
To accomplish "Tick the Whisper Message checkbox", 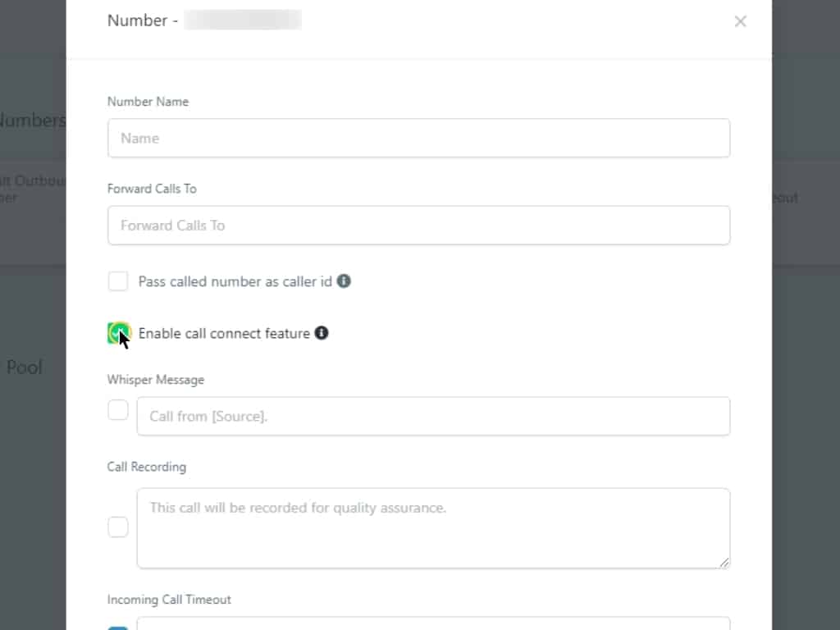I will [118, 410].
